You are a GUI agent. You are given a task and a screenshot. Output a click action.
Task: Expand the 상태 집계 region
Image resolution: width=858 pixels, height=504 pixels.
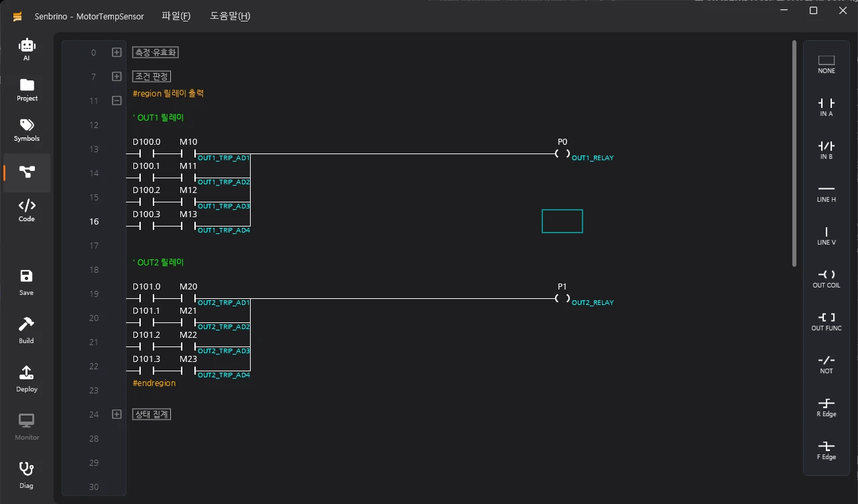(x=117, y=414)
